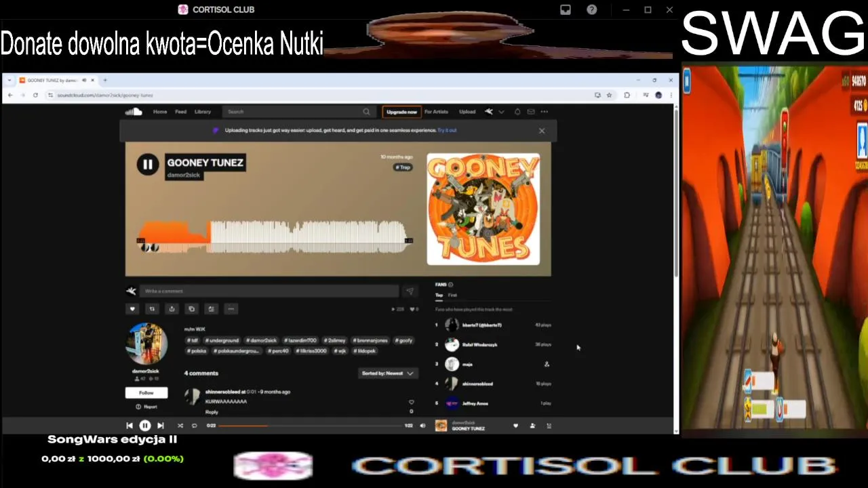
Task: Mute audio with the volume speaker icon
Action: 422,426
